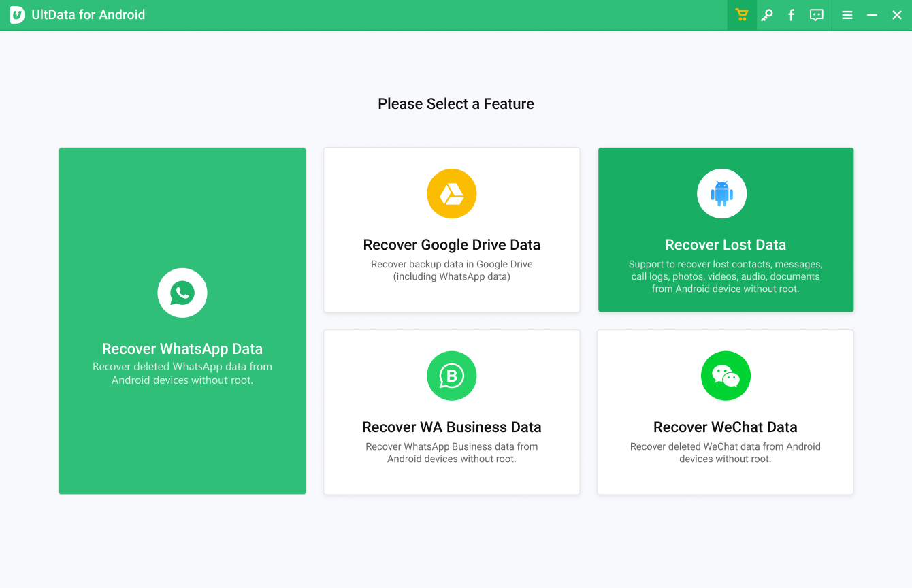The height and width of the screenshot is (588, 912).
Task: Click the UltData app logo
Action: coord(17,15)
